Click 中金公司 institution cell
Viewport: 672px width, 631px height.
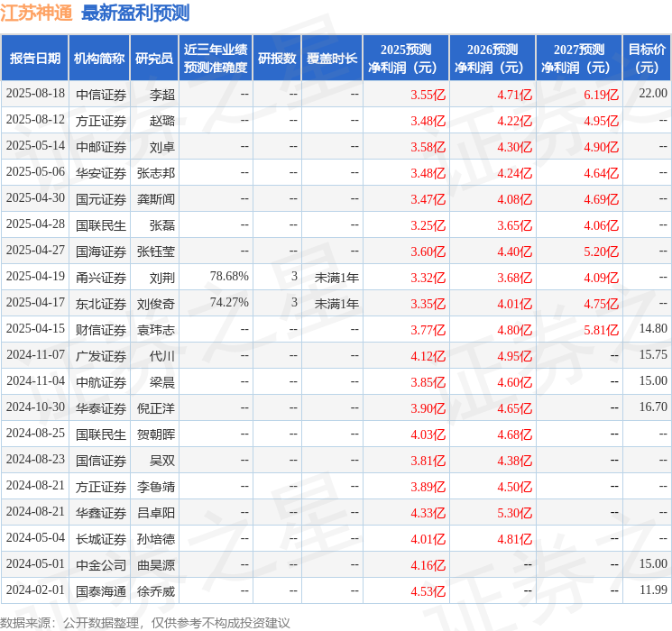(x=101, y=564)
